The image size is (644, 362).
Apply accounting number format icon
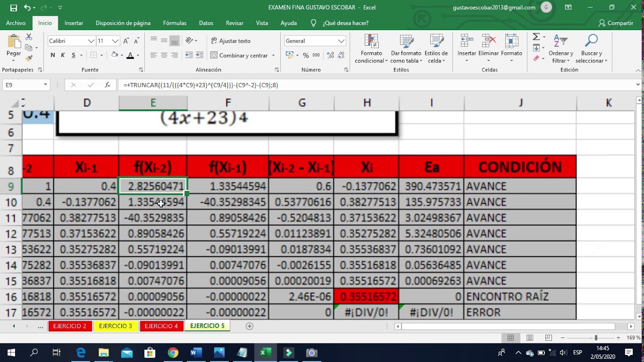(290, 55)
